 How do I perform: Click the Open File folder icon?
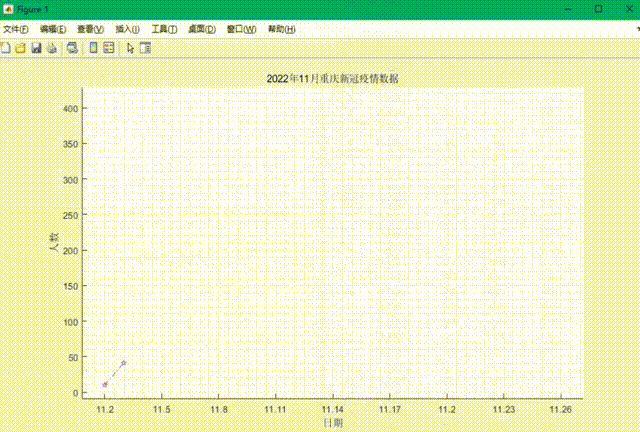[20, 48]
